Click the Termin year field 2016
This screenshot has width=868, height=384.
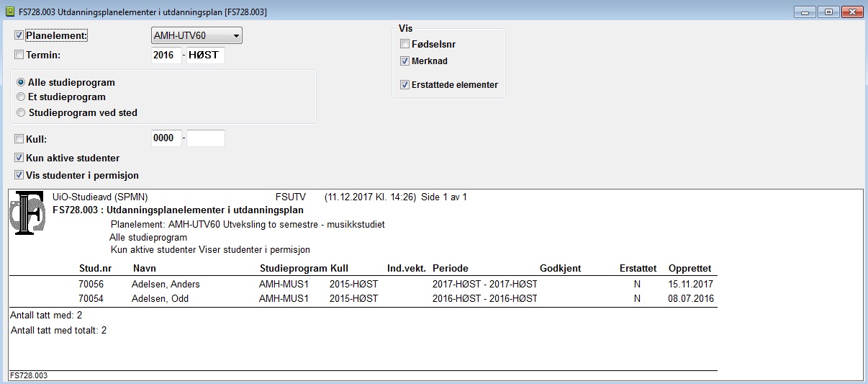[166, 55]
